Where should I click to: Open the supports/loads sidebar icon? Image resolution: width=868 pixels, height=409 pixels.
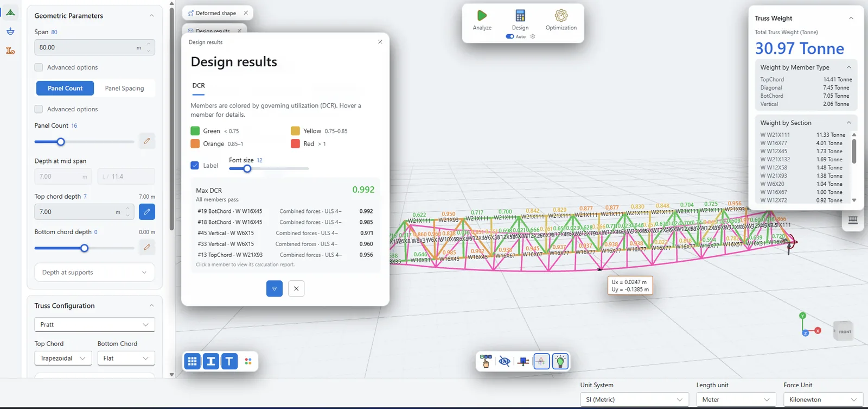point(10,32)
